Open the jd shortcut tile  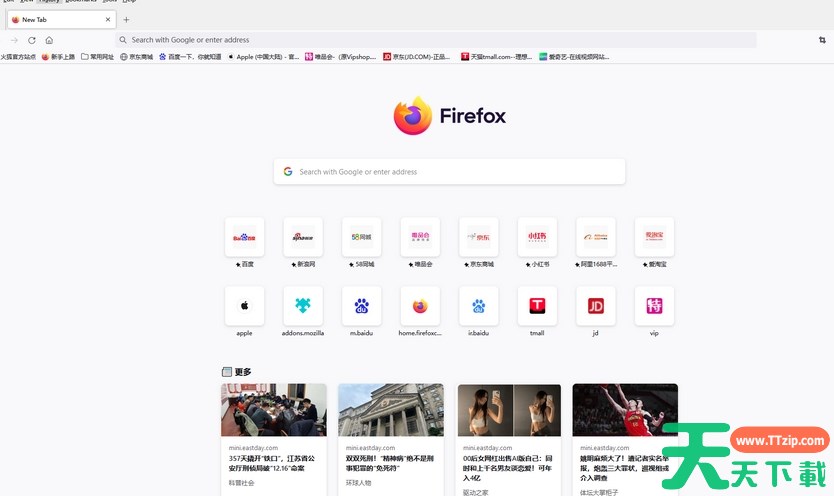coord(596,306)
